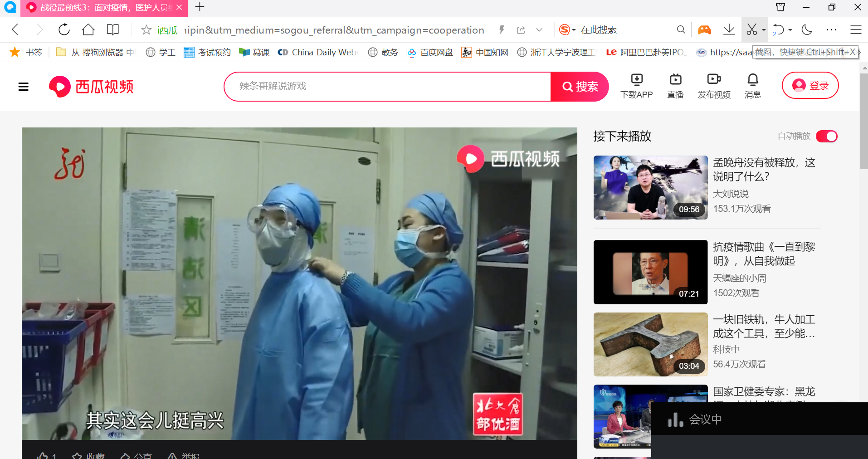Open the China Daily bookmark
Viewport: 868px width, 459px height.
317,53
